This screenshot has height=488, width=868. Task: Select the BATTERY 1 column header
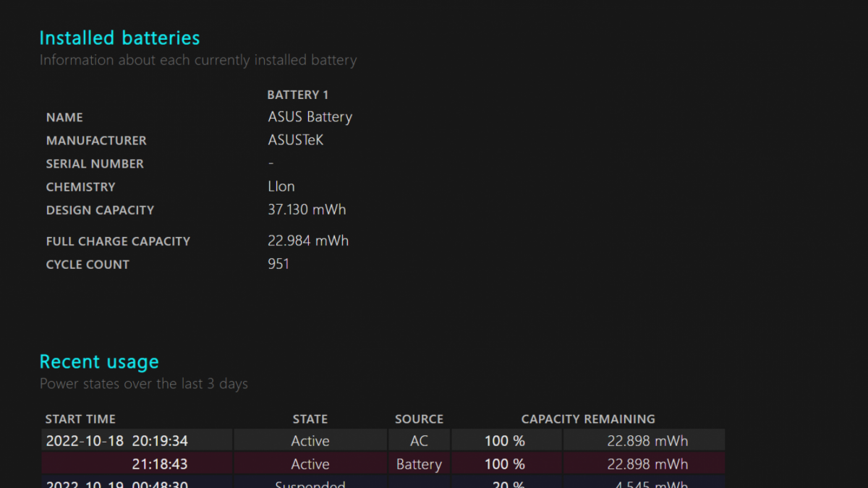click(x=297, y=94)
